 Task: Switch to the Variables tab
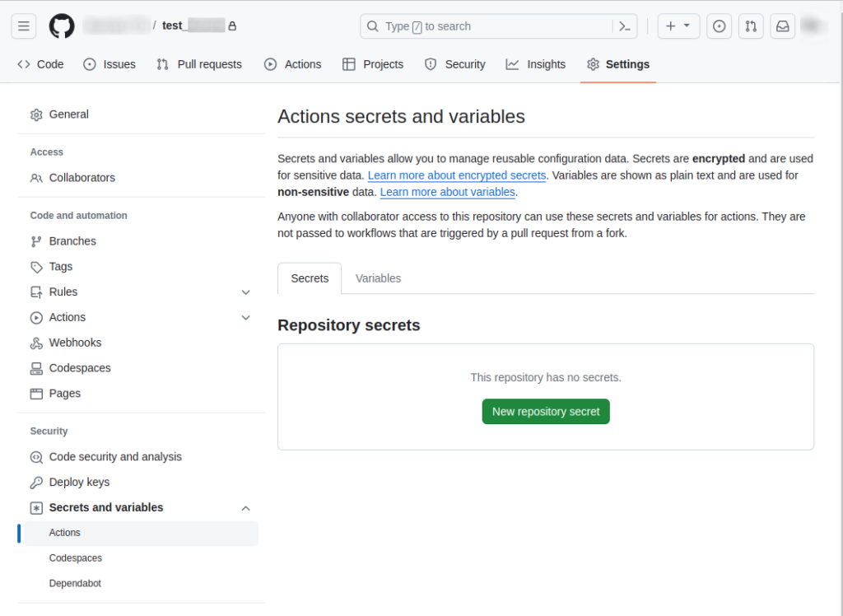pos(378,278)
